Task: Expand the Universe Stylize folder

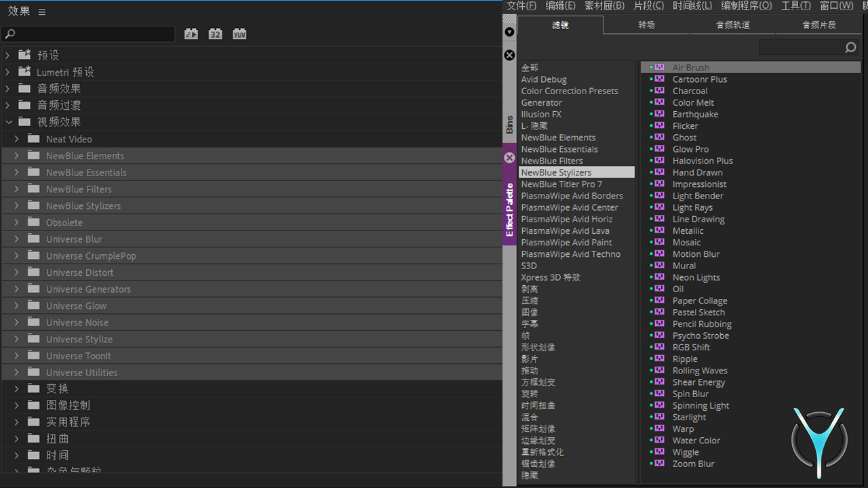Action: 17,339
